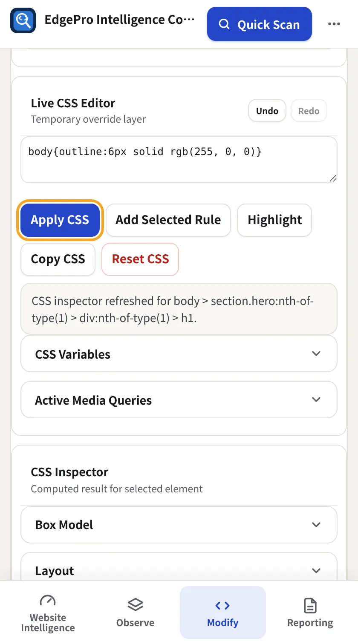Viewport: 358px width, 644px height.
Task: Apply CSS to the page
Action: point(60,220)
